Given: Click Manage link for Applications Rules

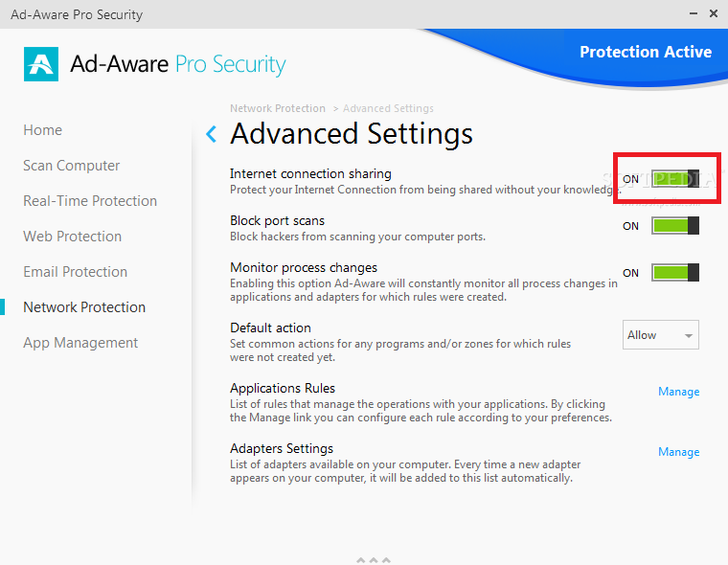Looking at the screenshot, I should point(678,392).
